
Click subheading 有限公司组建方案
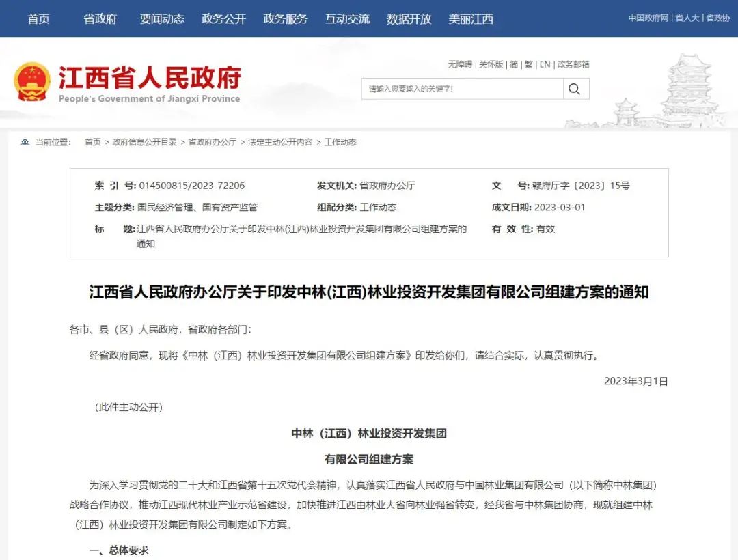click(369, 460)
